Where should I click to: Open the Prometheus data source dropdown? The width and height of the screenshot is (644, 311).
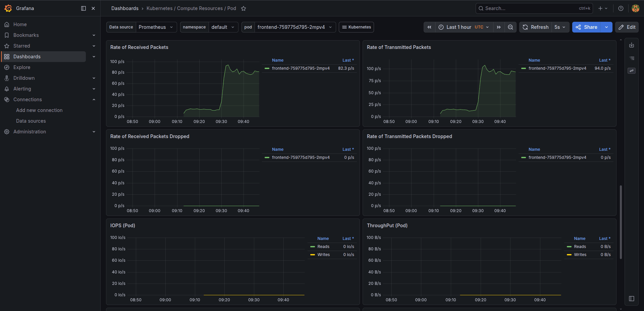(x=156, y=27)
